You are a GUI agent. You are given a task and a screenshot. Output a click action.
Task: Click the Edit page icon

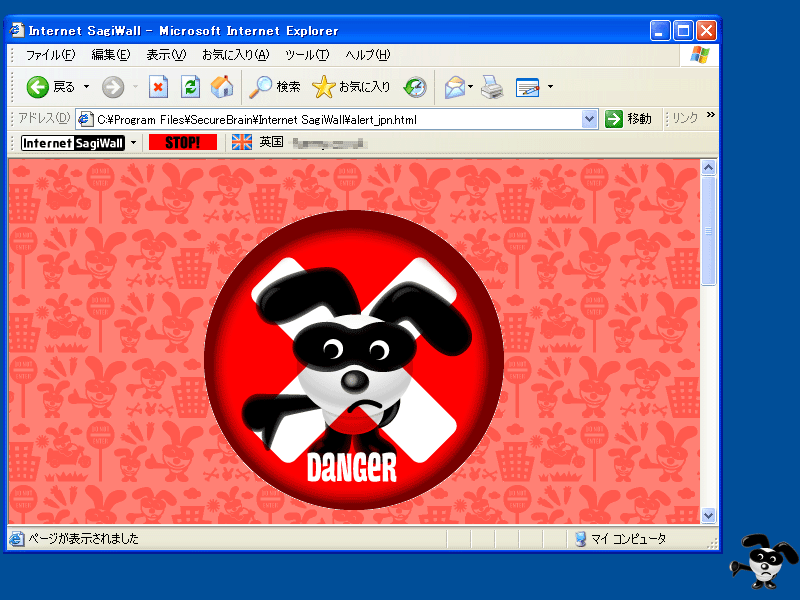coord(528,87)
